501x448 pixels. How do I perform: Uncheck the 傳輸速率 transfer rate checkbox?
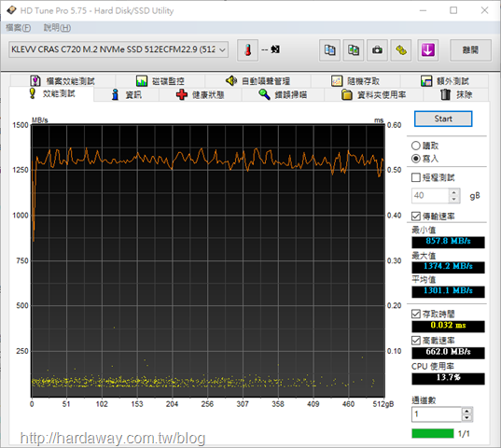coord(416,217)
